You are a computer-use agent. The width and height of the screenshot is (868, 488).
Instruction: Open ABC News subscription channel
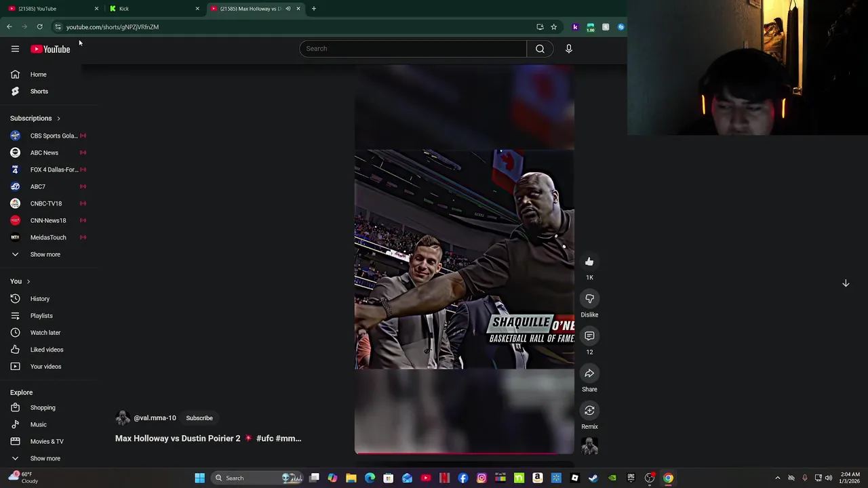pos(47,152)
